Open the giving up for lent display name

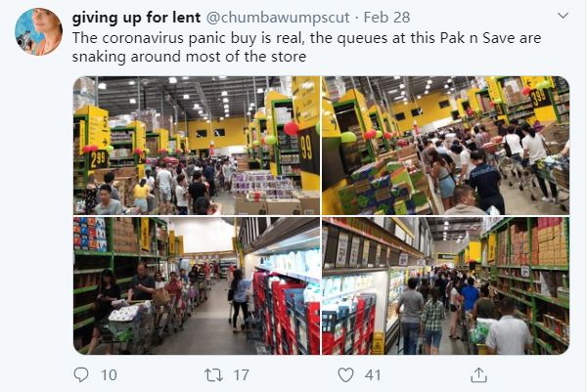136,18
